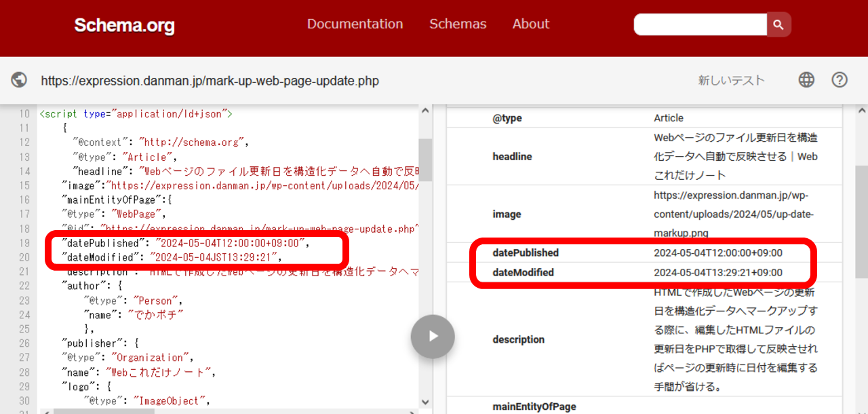The height and width of the screenshot is (414, 868).
Task: Open the About menu item
Action: 531,24
